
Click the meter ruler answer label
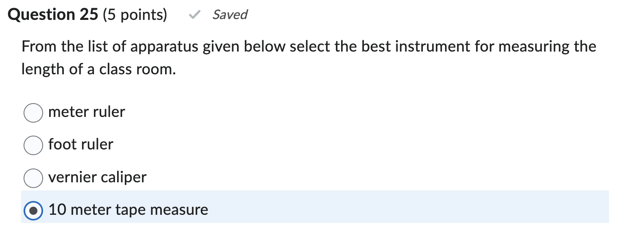(x=87, y=112)
